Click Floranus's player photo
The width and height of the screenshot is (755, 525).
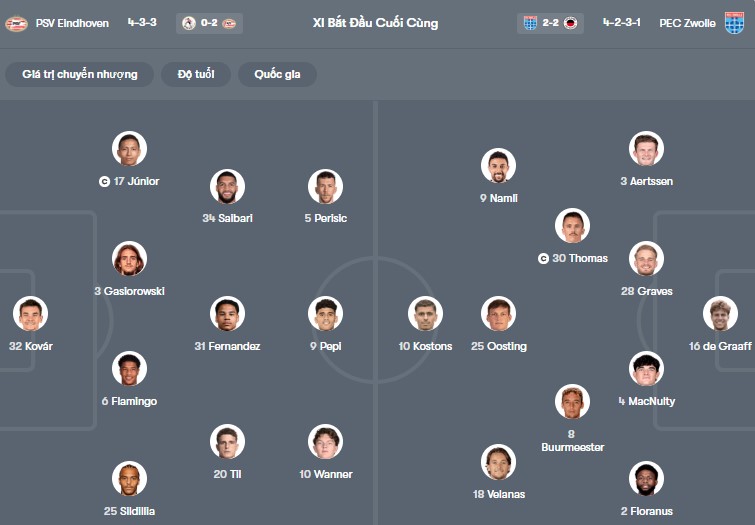(646, 479)
